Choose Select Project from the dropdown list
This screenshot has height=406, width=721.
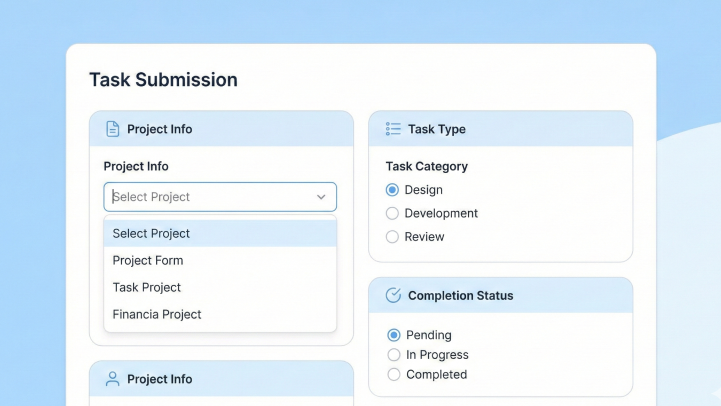pos(151,233)
